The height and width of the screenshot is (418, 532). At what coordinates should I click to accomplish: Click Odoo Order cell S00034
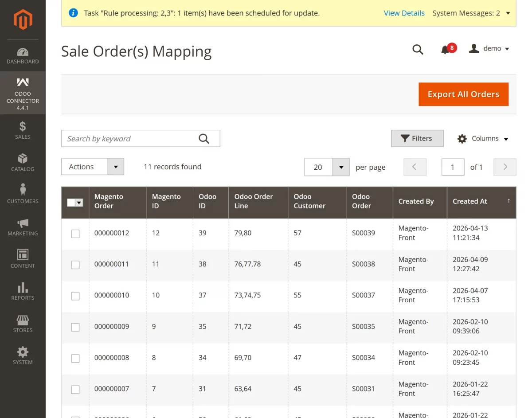[364, 357]
